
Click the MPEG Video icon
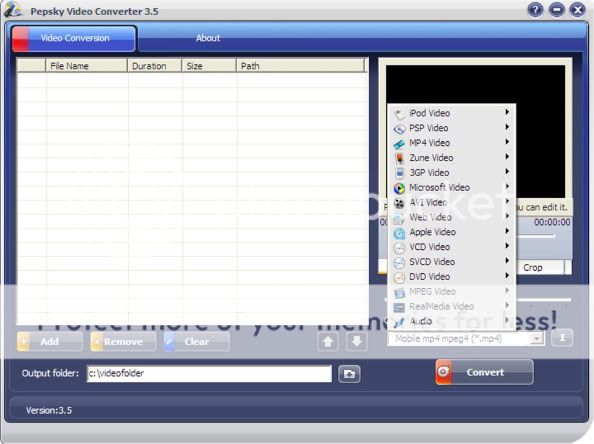399,292
